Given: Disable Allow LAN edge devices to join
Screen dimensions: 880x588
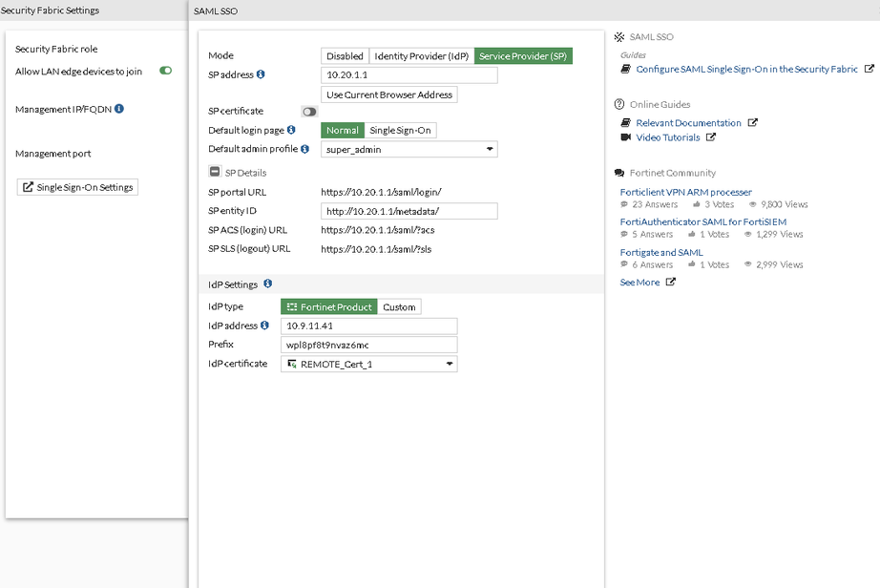Looking at the screenshot, I should click(166, 71).
